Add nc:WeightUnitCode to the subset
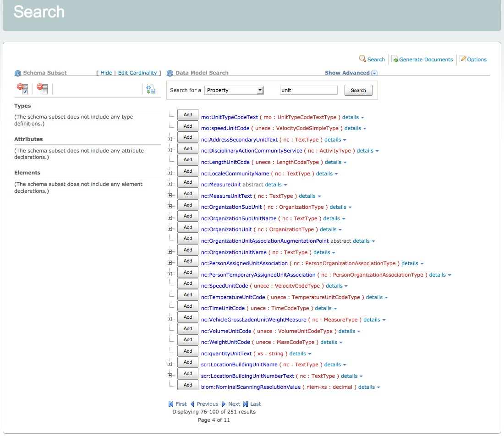 pos(187,340)
